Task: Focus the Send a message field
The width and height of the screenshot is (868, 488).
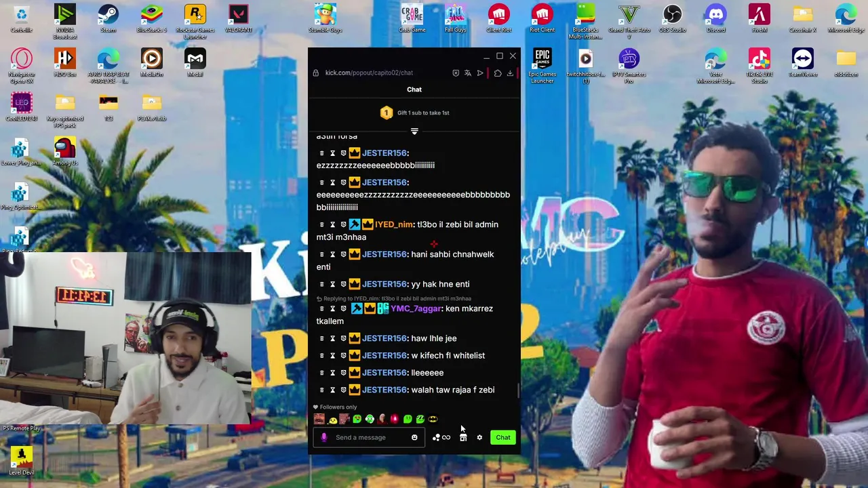Action: [x=369, y=437]
